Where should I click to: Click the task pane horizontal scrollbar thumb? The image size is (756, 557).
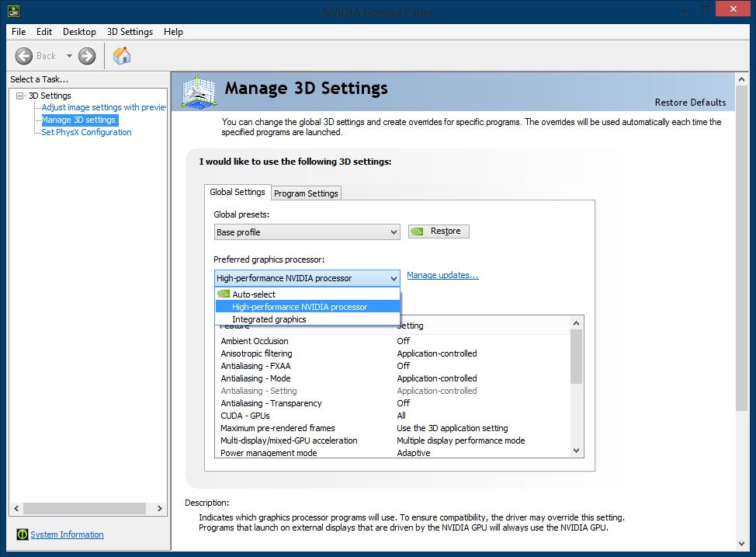(85, 508)
